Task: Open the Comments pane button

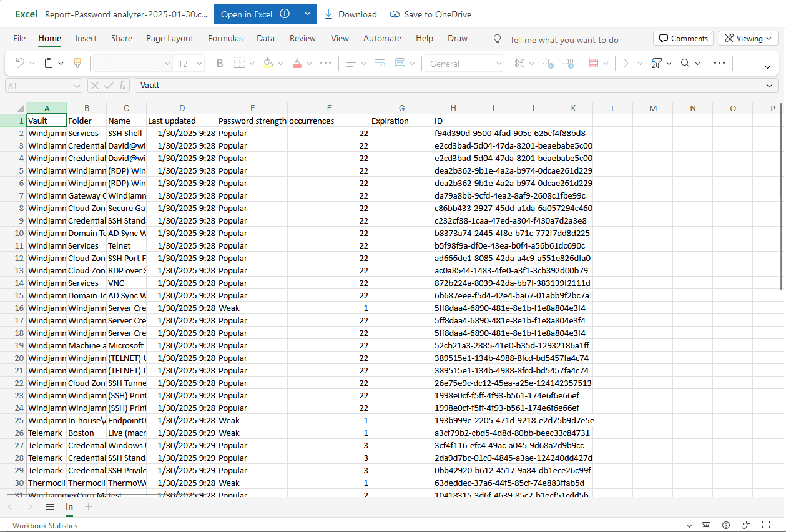Action: click(x=684, y=39)
